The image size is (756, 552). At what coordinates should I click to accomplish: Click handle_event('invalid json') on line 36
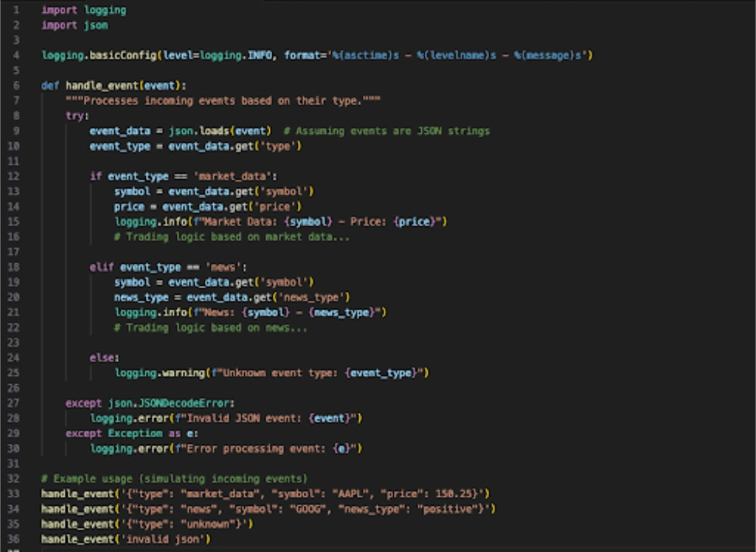(x=125, y=539)
